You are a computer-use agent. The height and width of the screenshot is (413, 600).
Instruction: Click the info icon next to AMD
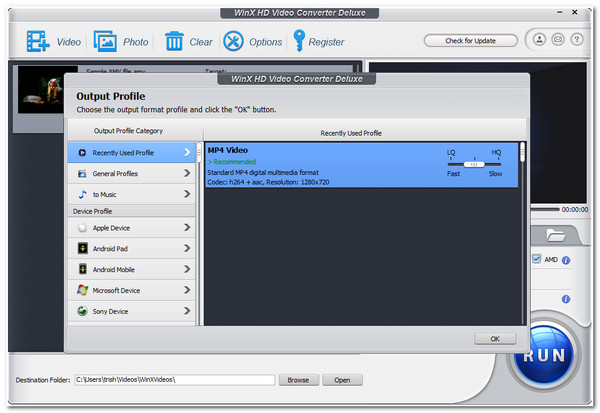click(566, 261)
